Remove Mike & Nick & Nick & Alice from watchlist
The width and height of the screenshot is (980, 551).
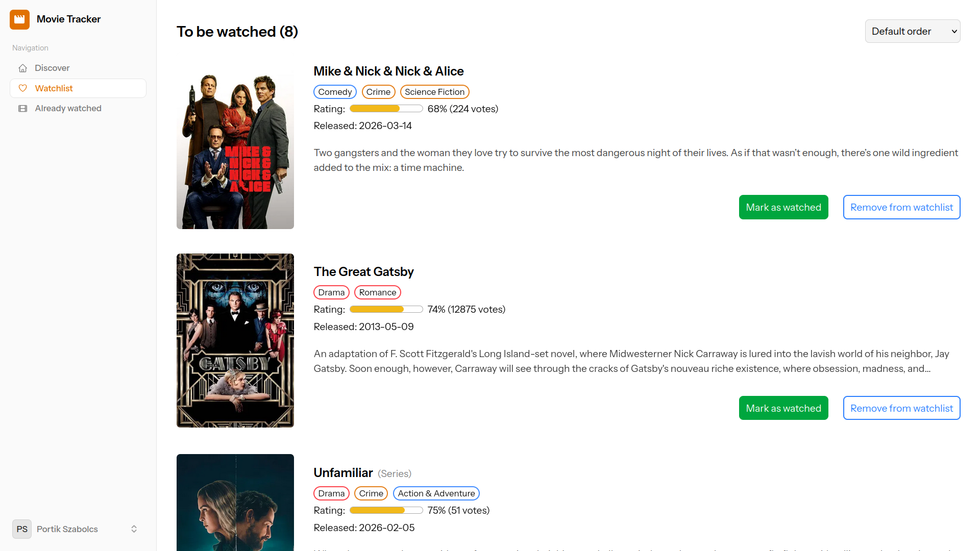(901, 207)
